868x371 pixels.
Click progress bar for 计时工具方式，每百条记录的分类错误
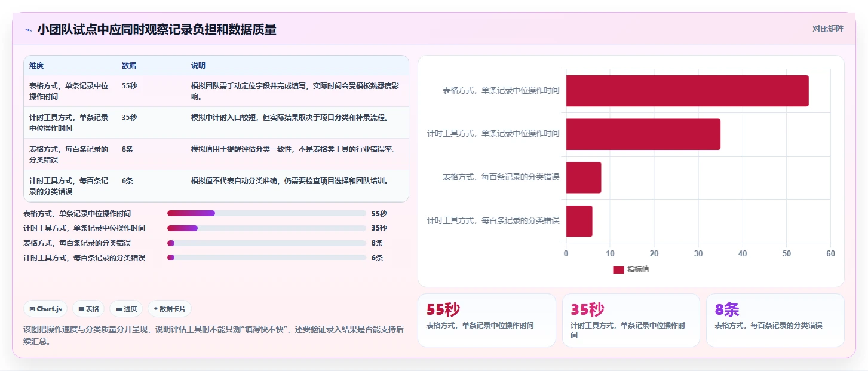(266, 257)
